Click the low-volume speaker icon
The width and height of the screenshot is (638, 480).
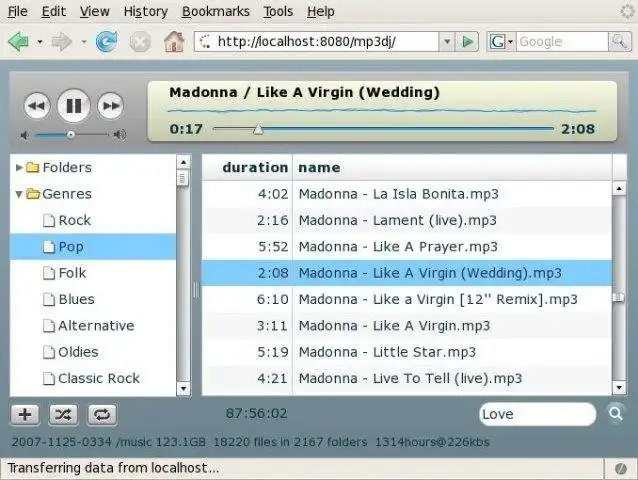[25, 135]
